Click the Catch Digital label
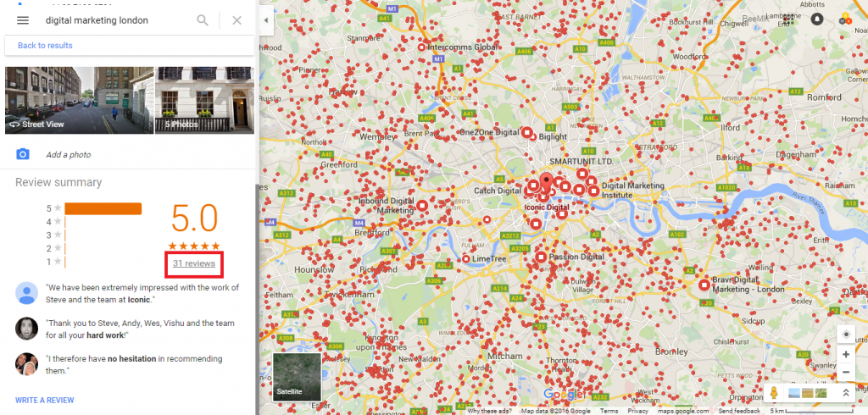 coord(498,191)
